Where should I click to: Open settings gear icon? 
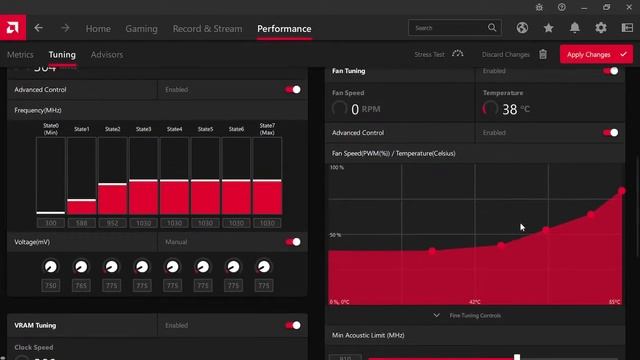coord(601,28)
